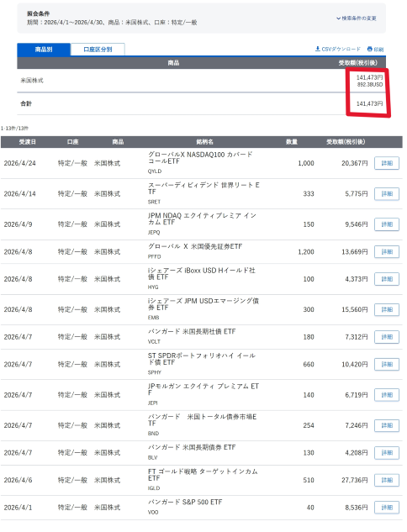Open details for the BND row
The image size is (407, 532).
click(x=387, y=425)
